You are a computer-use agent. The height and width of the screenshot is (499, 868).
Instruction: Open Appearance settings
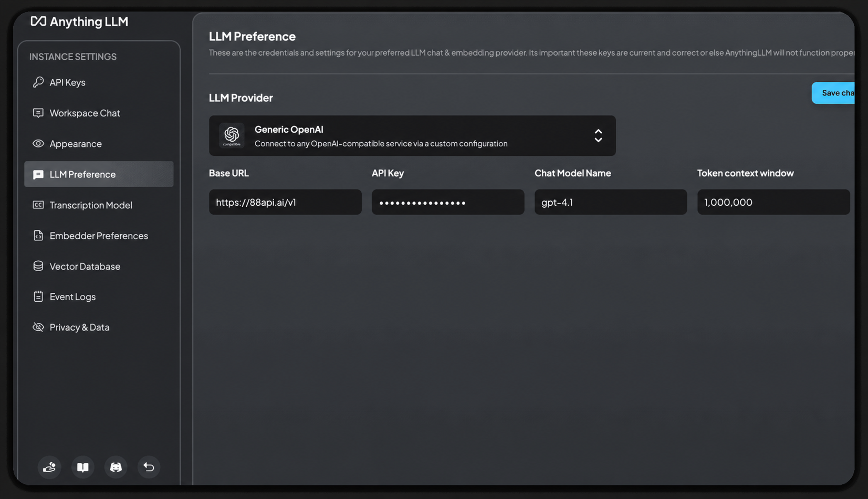(99, 143)
